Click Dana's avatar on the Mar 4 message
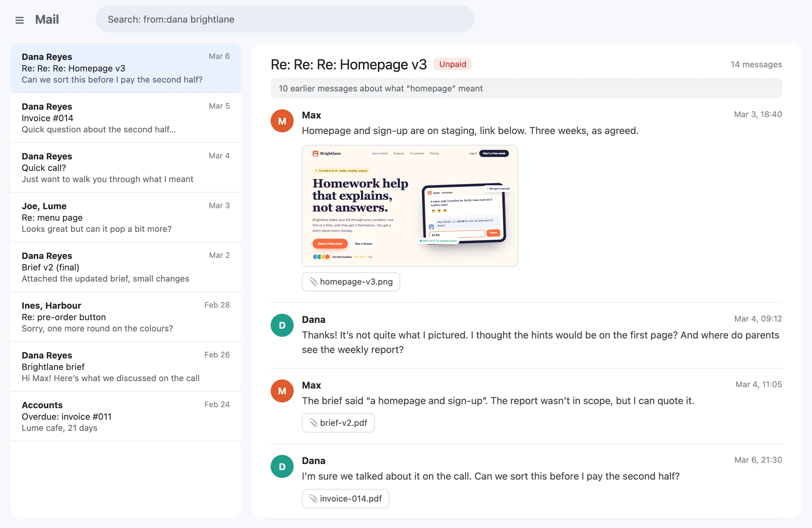The image size is (812, 528). (282, 325)
